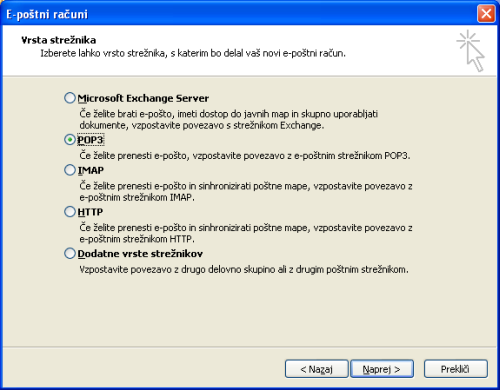Close the E-poštni računi dialog
The width and height of the screenshot is (500, 390).
pos(486,14)
